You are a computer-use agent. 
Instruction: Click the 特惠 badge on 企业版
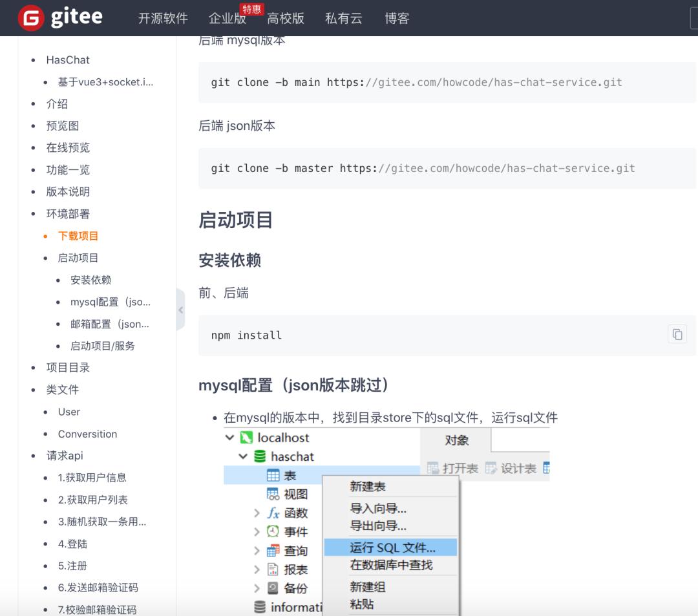tap(252, 9)
